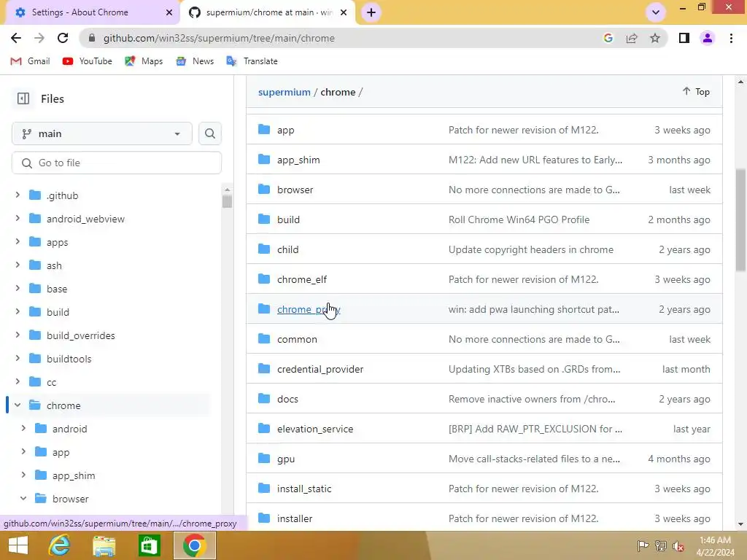Open the YouTube bookmark
This screenshot has height=560, width=747.
(x=88, y=61)
